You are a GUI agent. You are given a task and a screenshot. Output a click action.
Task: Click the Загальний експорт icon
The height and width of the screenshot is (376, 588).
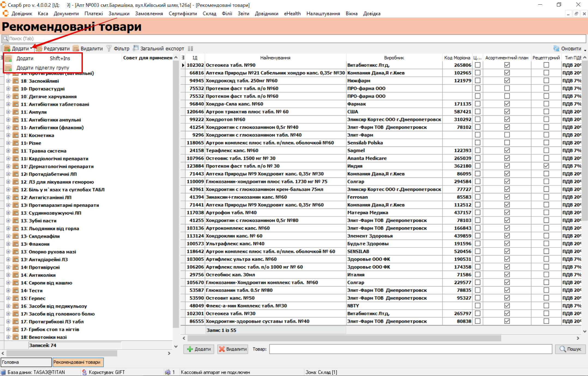click(136, 48)
